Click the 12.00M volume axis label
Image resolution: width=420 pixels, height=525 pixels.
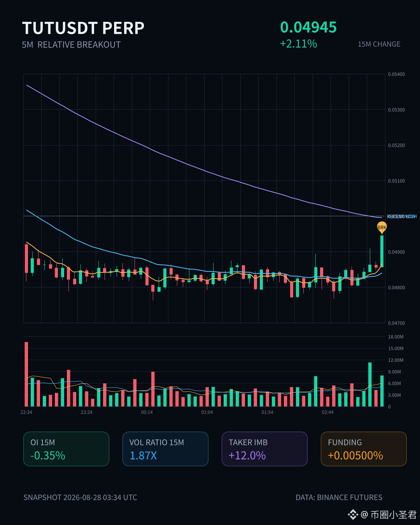pyautogui.click(x=395, y=360)
